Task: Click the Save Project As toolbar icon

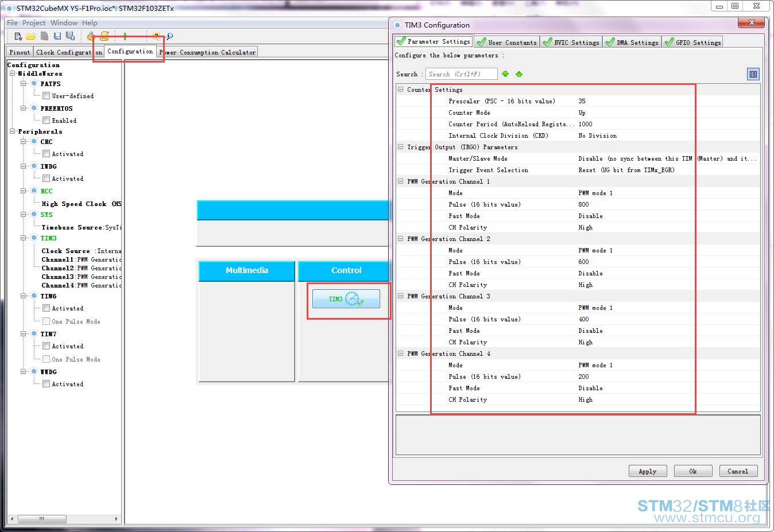Action: point(70,36)
